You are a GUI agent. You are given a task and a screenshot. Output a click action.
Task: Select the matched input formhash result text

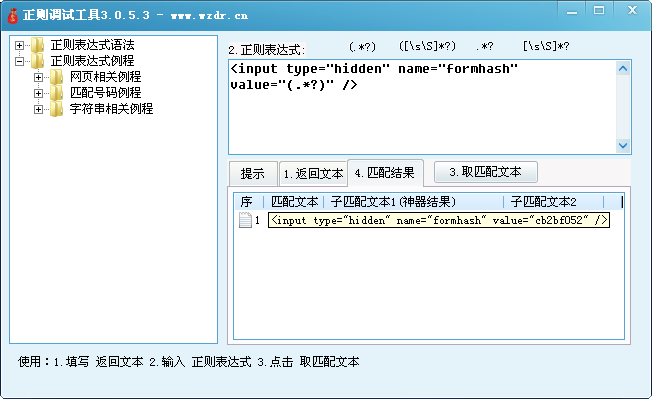(x=439, y=220)
